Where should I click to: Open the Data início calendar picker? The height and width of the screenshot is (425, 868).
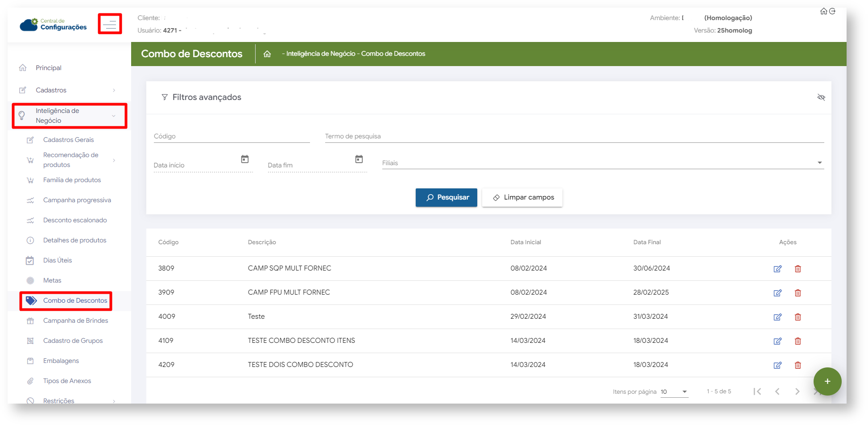[x=244, y=159]
